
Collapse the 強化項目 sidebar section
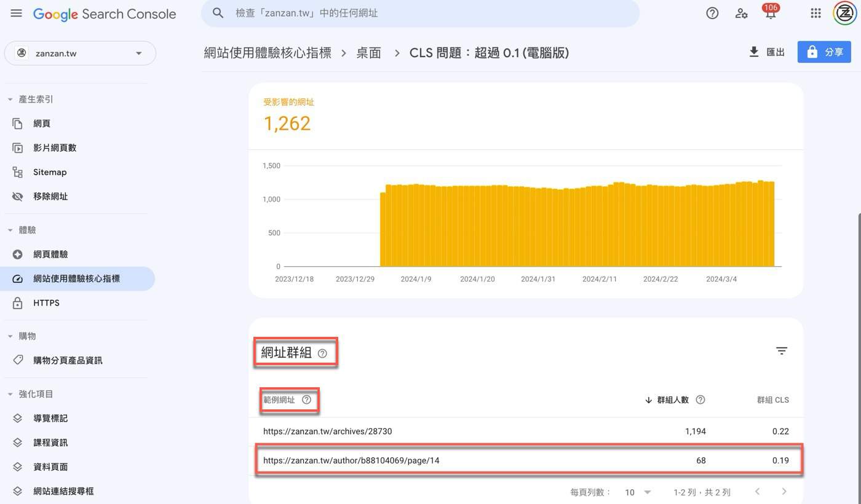(10, 395)
